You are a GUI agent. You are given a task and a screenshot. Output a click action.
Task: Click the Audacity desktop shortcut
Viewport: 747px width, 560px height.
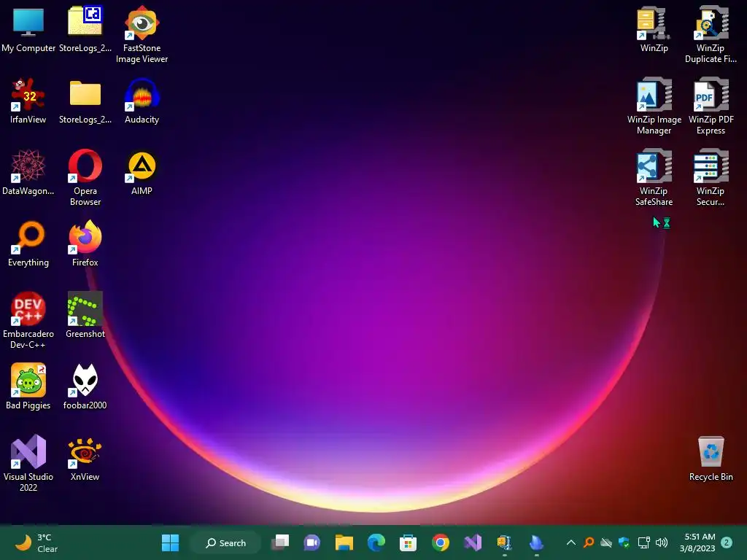(142, 101)
